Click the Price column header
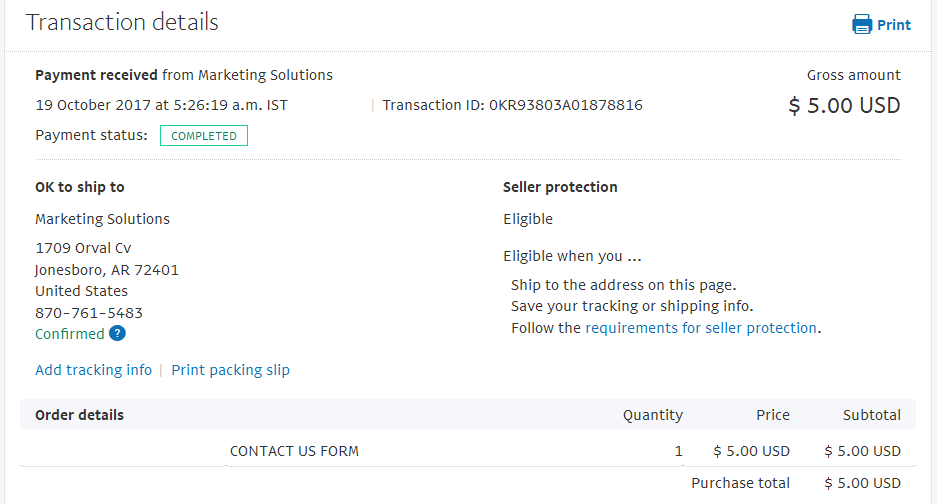The width and height of the screenshot is (937, 504). [773, 415]
